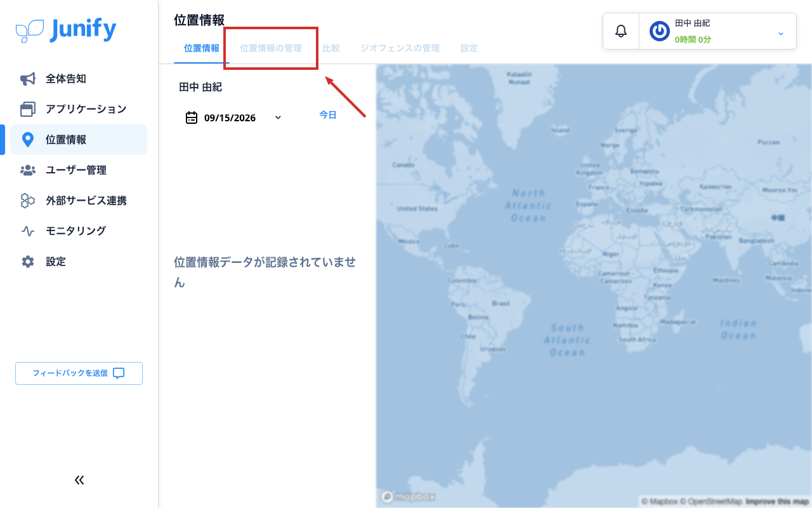
Task: Click the 今日 link
Action: tap(328, 115)
